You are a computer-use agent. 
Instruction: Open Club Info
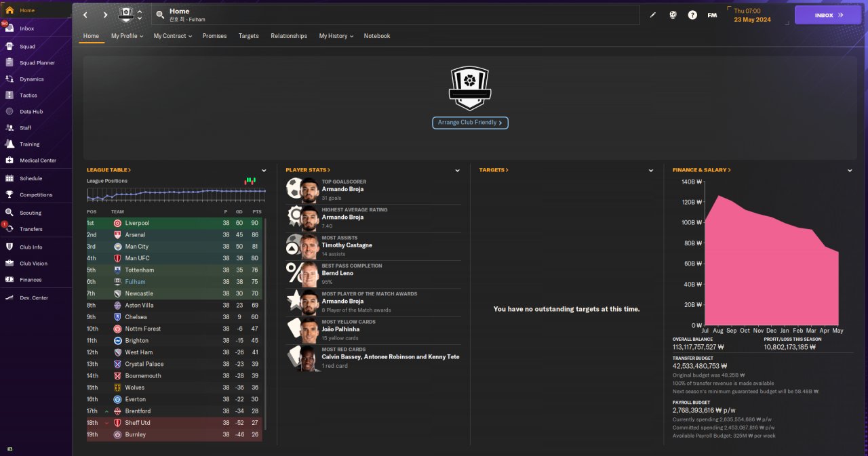(x=31, y=247)
